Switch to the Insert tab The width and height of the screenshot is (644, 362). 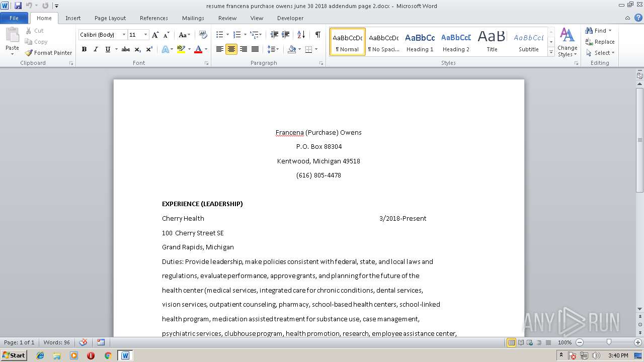(x=73, y=18)
